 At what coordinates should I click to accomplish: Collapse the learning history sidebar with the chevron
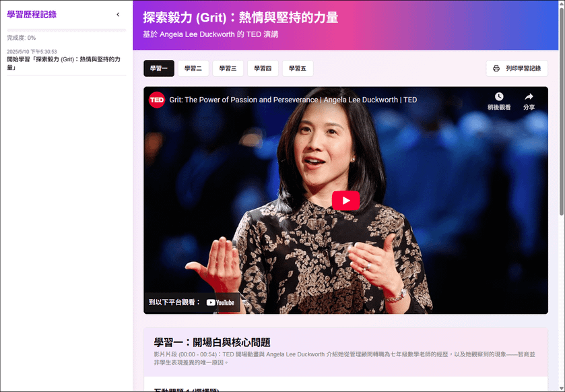pos(118,15)
